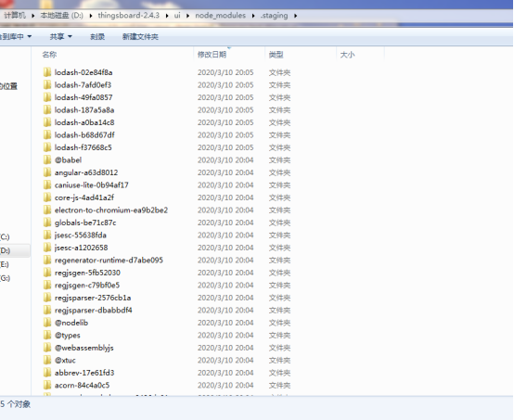Click folder icon of lodash-187a5a8a

click(47, 109)
